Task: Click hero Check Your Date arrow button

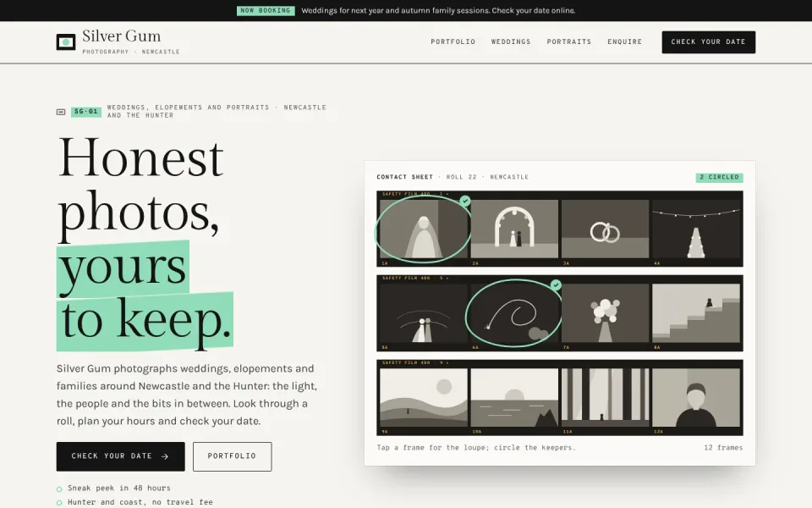Action: coord(121,456)
